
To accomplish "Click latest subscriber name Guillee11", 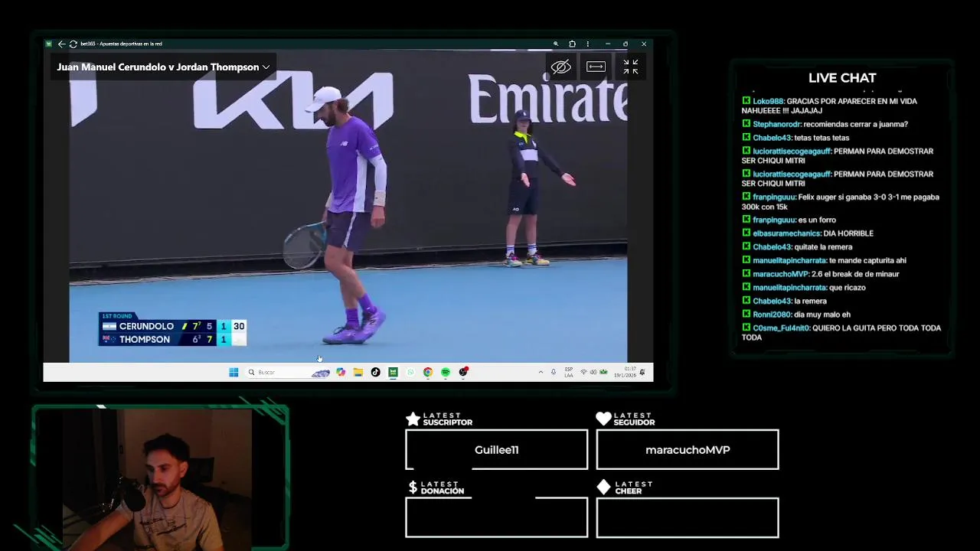I will [x=496, y=450].
